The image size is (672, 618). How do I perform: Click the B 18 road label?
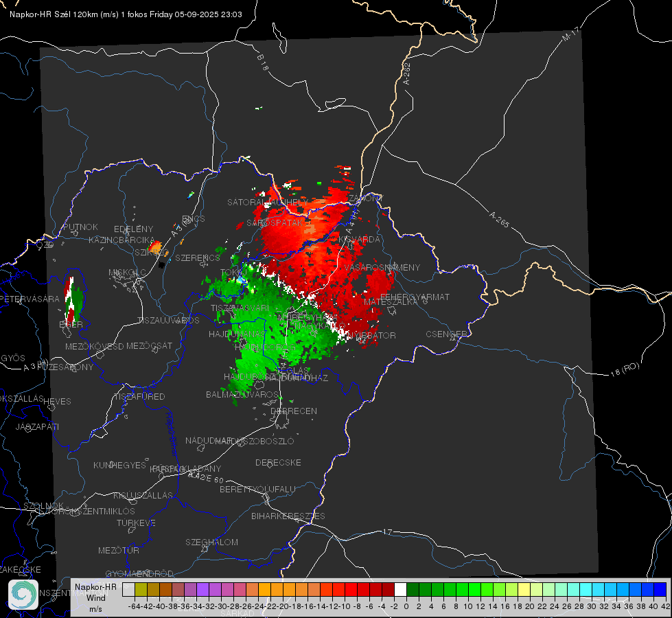(x=262, y=62)
